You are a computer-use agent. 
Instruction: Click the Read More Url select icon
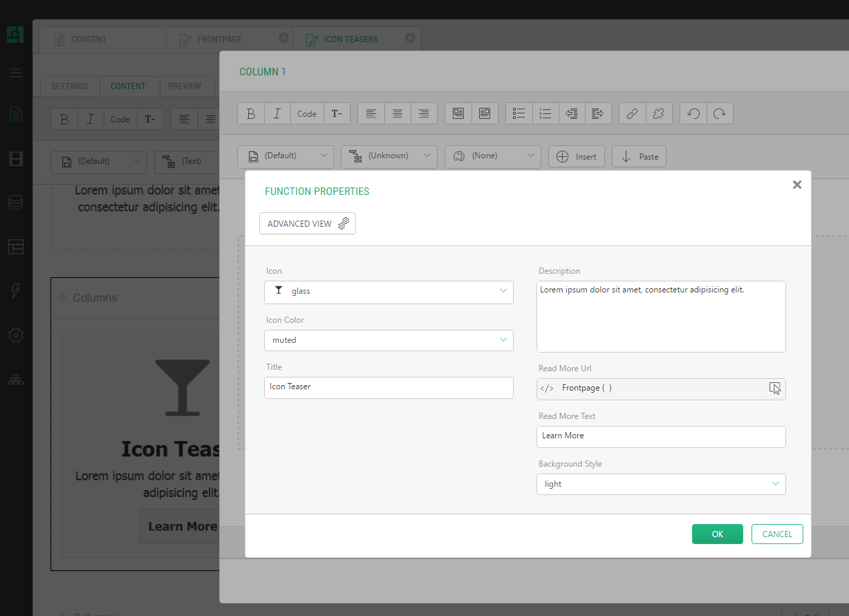point(775,389)
